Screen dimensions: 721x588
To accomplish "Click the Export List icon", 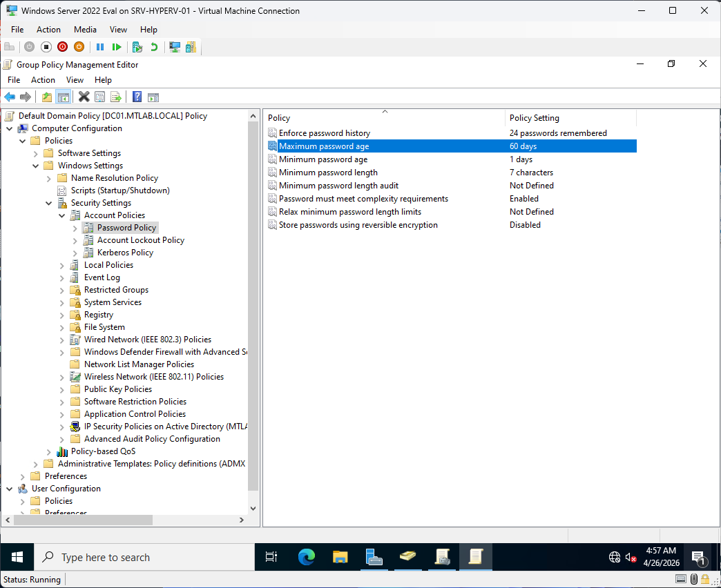I will [x=116, y=97].
